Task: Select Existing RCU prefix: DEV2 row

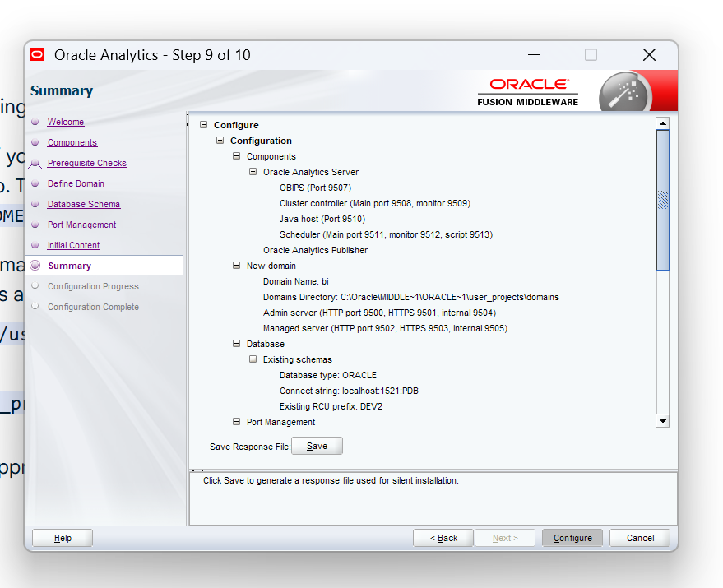Action: point(331,407)
